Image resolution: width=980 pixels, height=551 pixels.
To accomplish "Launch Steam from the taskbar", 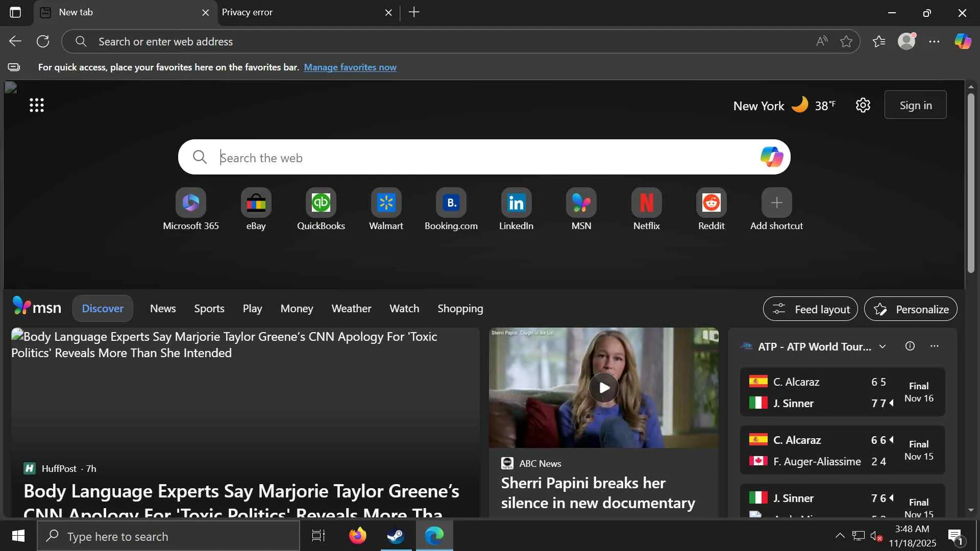I will pos(396,536).
